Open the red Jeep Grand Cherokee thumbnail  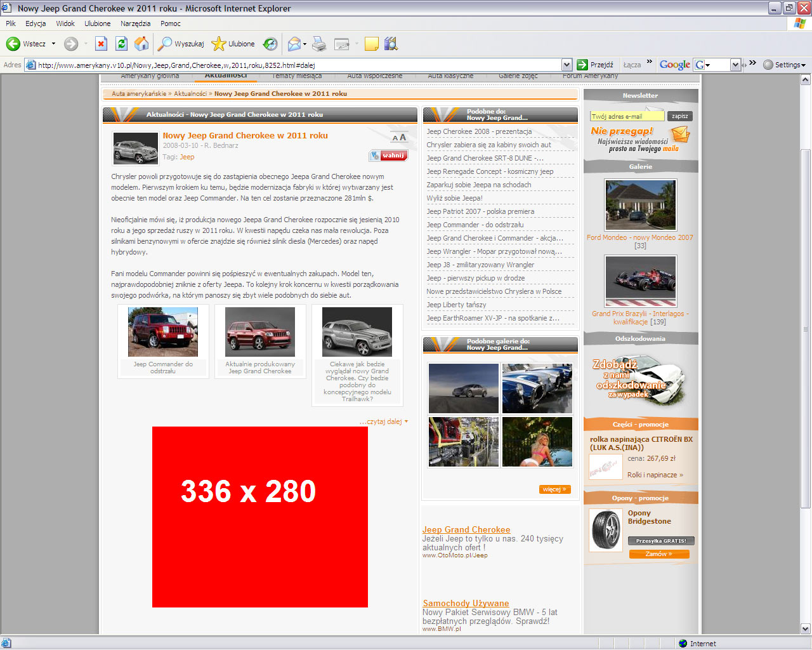coord(260,332)
